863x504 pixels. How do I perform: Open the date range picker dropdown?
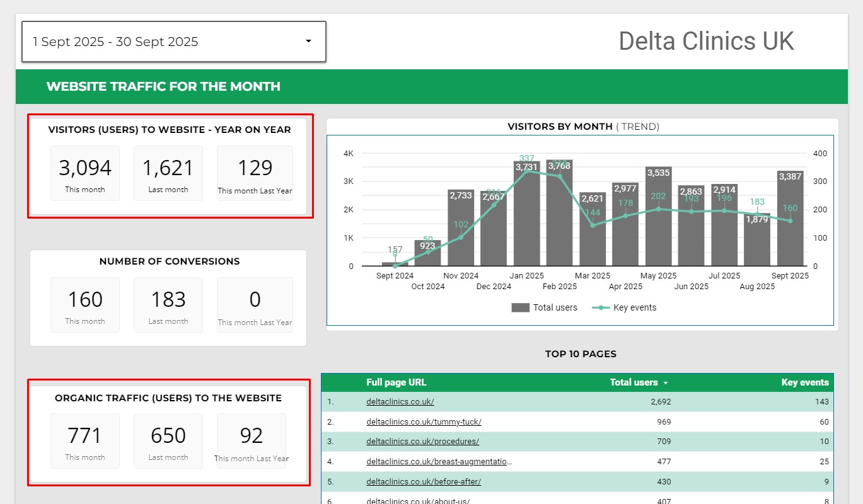[x=173, y=42]
